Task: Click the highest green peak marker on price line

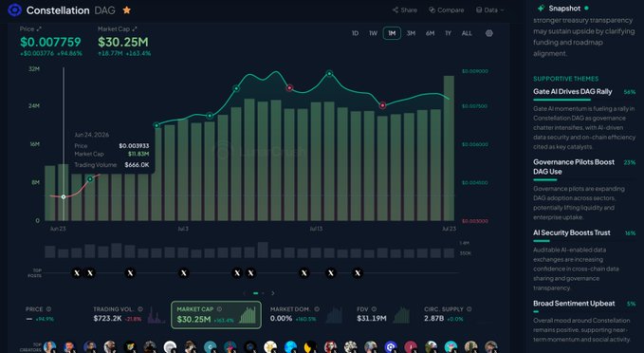Action: pos(329,74)
